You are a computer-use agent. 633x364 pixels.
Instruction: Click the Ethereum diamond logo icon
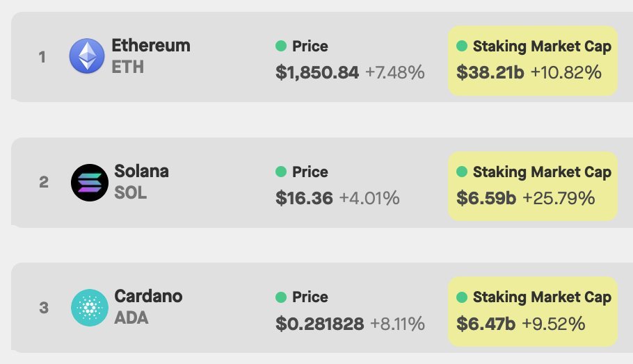87,56
